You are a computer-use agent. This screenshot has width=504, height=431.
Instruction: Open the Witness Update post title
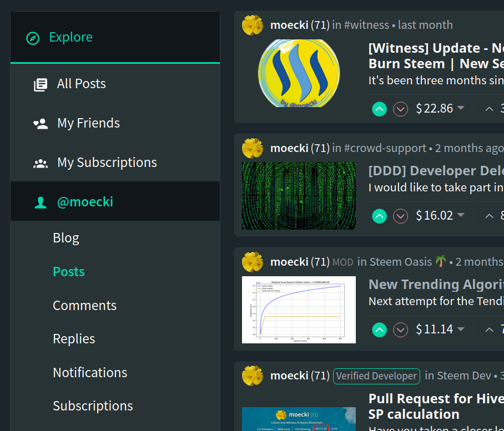click(436, 56)
